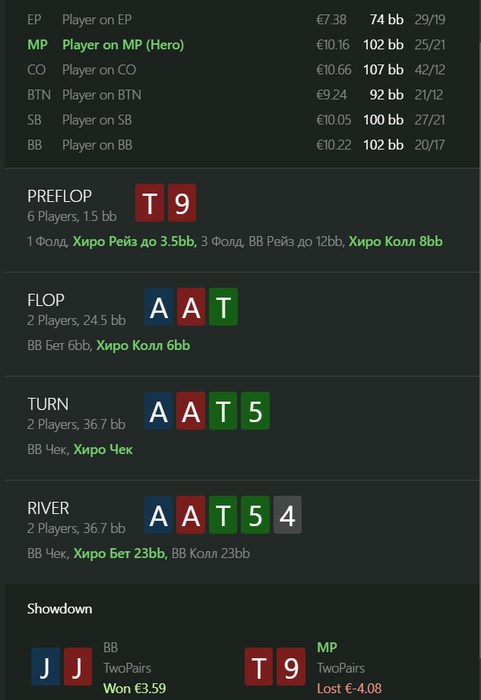Click the RIVER section heading
Image resolution: width=481 pixels, height=700 pixels.
point(48,508)
